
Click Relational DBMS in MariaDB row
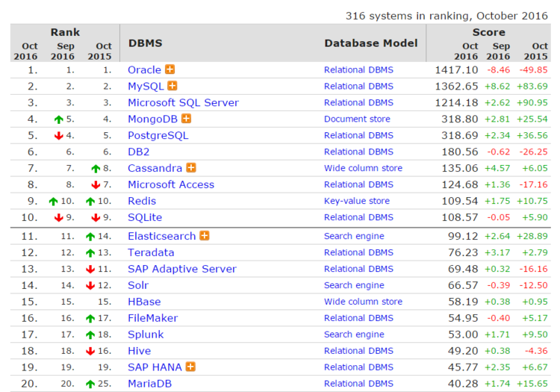pyautogui.click(x=358, y=384)
